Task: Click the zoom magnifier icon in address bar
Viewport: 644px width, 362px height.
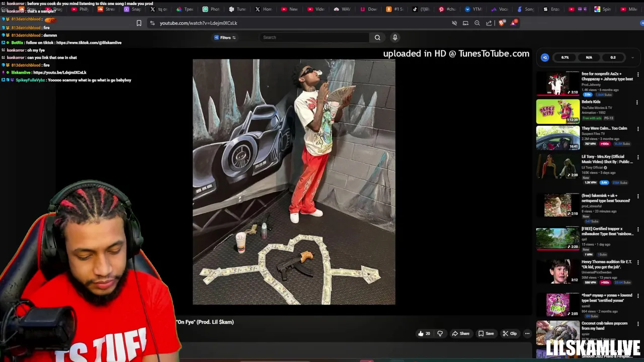Action: 477,23
